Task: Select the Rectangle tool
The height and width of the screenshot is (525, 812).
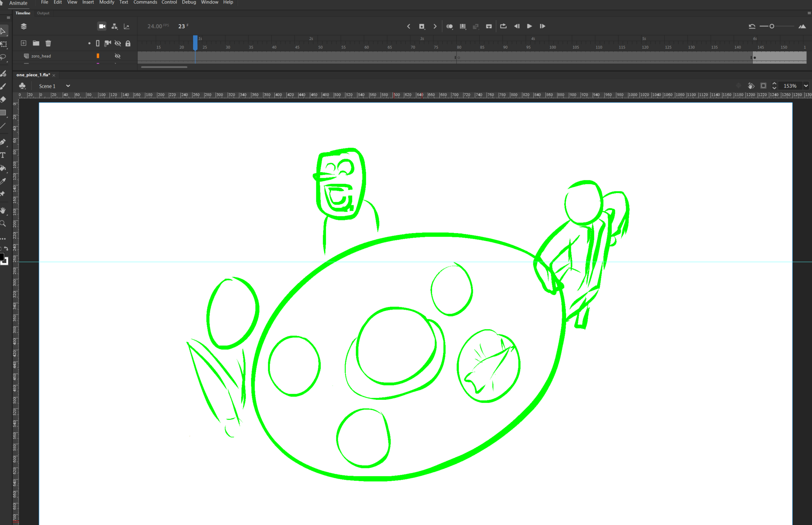Action: pyautogui.click(x=3, y=113)
